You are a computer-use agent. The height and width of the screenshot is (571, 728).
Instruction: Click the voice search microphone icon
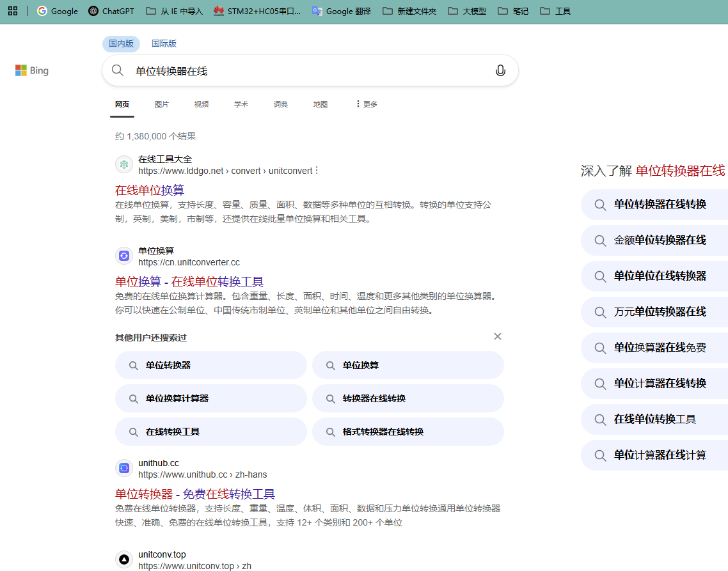point(500,70)
